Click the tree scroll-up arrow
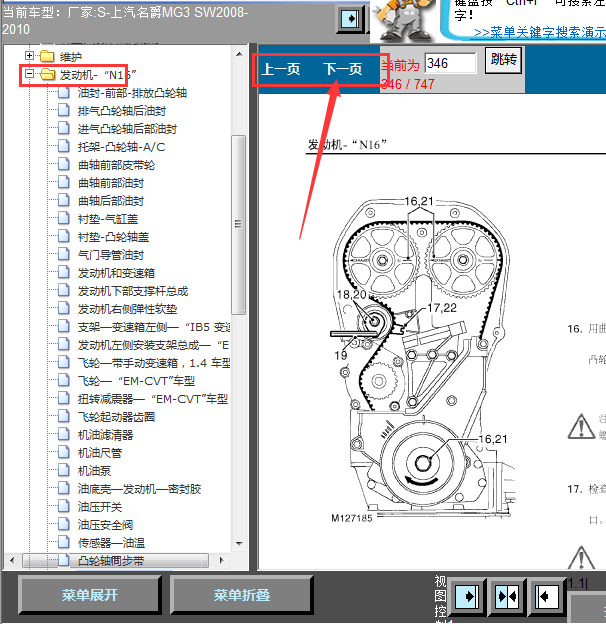The width and height of the screenshot is (606, 624). point(239,54)
